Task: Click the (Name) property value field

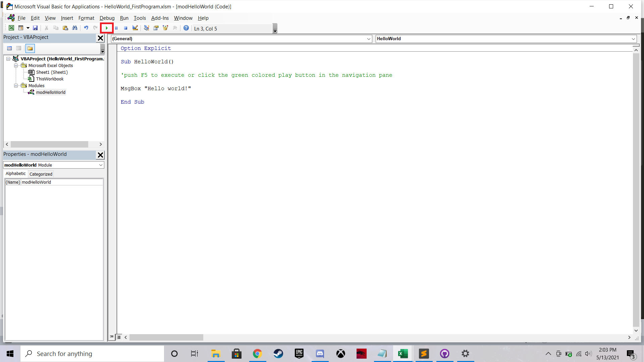Action: tap(62, 182)
